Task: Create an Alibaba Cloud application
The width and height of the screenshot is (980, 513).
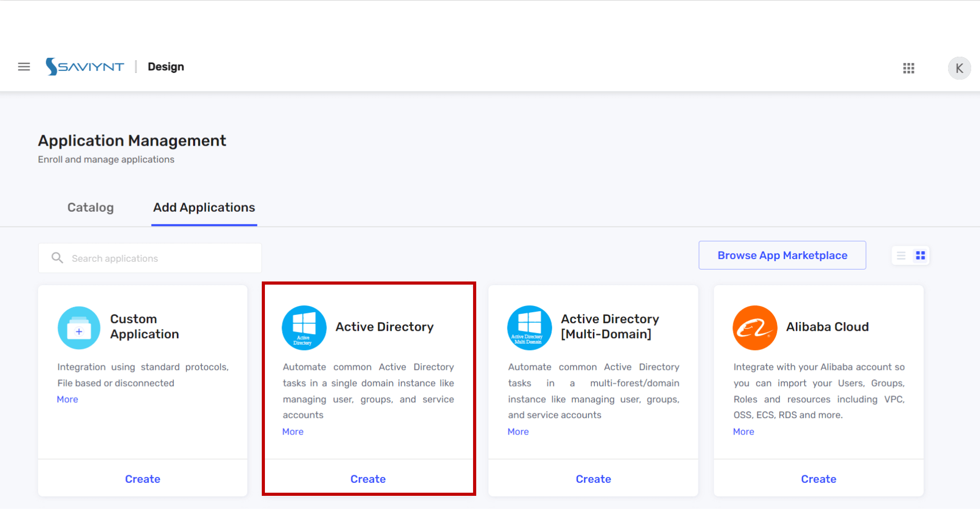Action: click(x=819, y=479)
